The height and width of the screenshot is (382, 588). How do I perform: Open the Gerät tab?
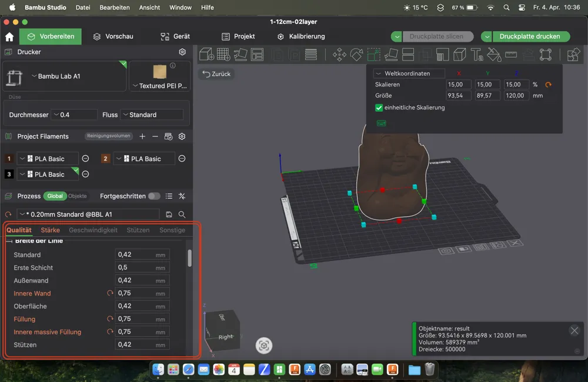[x=175, y=36]
